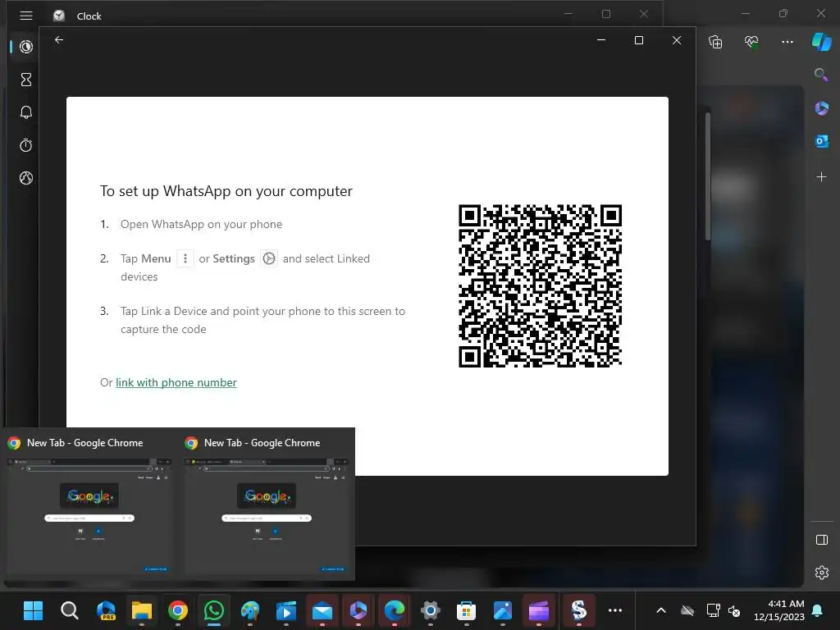Open Edge Settings and more ellipsis

pos(787,42)
